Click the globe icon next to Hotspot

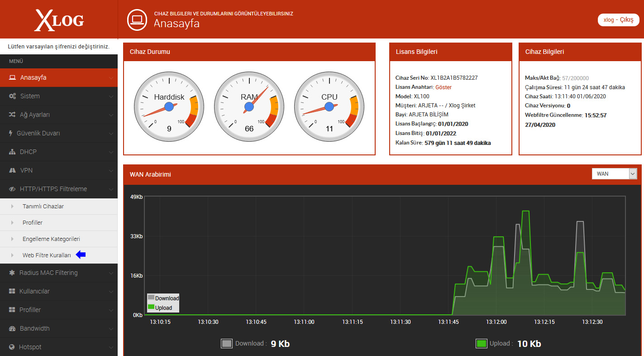point(12,347)
